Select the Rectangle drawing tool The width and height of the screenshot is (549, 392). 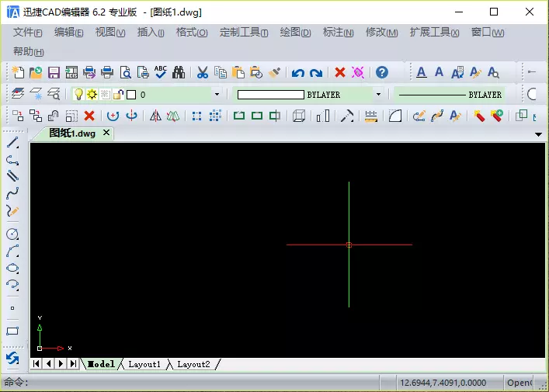12,331
